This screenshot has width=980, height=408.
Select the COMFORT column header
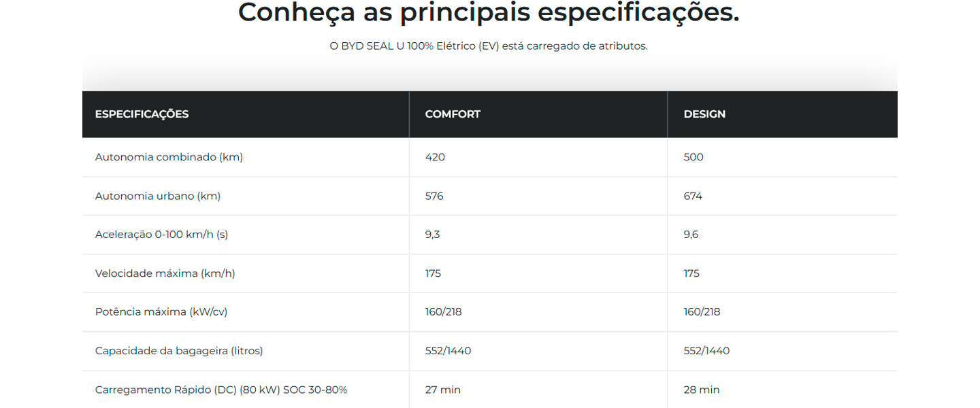pyautogui.click(x=453, y=114)
